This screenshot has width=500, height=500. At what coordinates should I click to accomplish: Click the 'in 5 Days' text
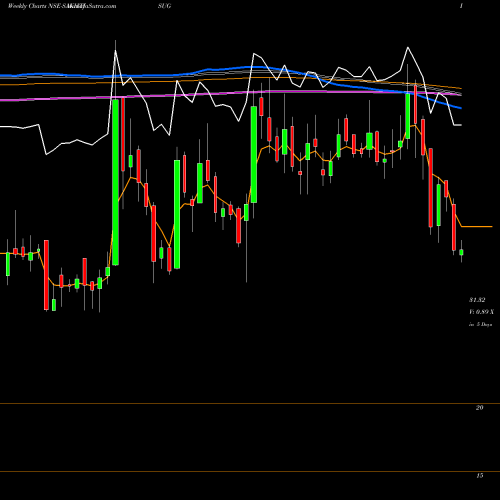[480, 324]
